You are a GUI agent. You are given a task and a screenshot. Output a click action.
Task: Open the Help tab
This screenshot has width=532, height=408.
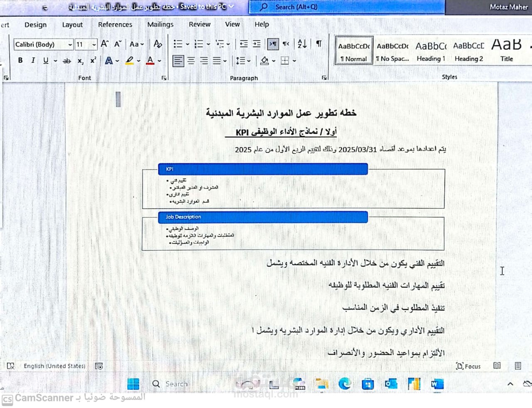pos(262,25)
